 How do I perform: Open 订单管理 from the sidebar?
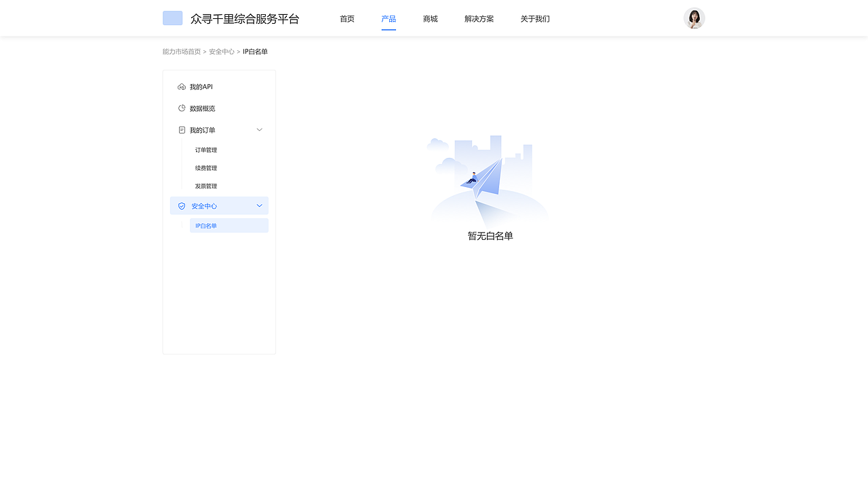tap(205, 149)
